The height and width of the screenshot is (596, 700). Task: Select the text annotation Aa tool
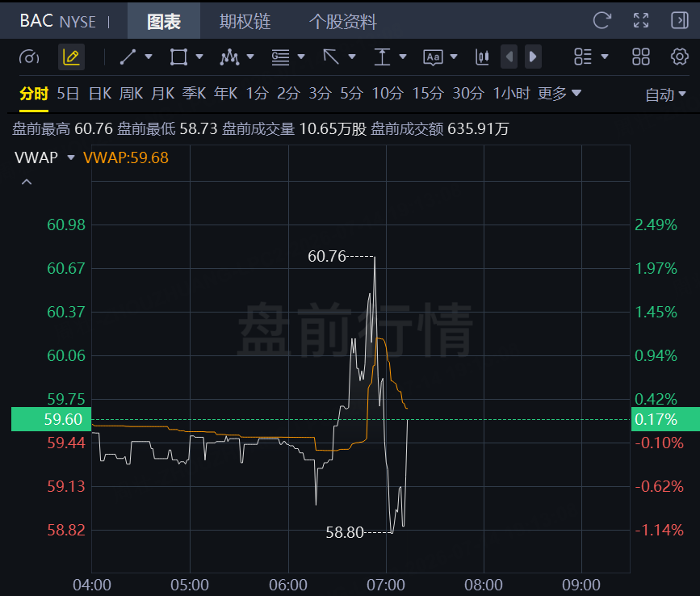click(433, 57)
